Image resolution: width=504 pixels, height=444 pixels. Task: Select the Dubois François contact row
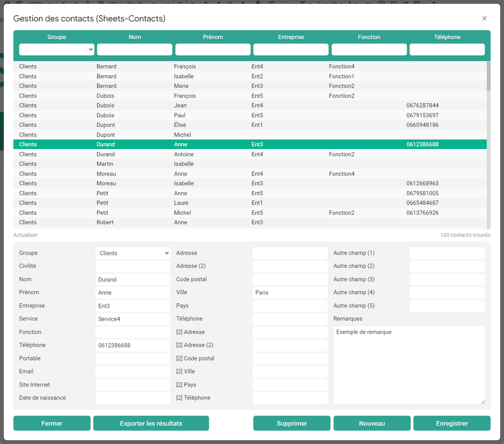click(x=250, y=96)
